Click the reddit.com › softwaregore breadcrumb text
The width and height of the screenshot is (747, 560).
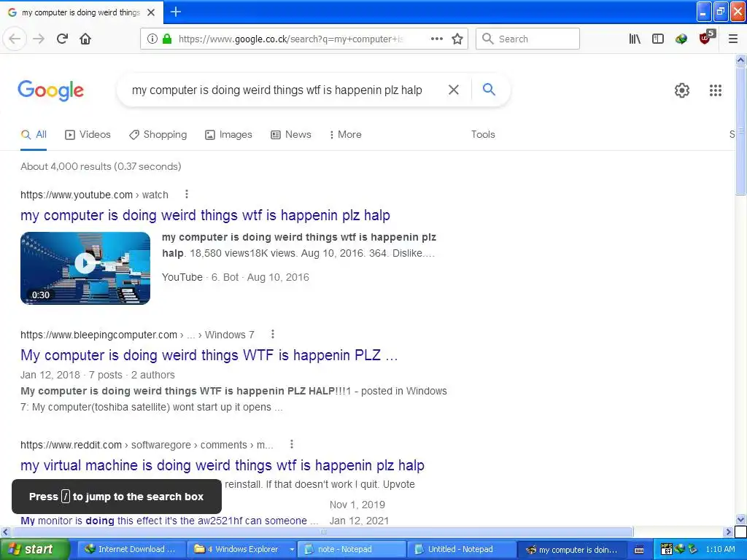pos(147,445)
